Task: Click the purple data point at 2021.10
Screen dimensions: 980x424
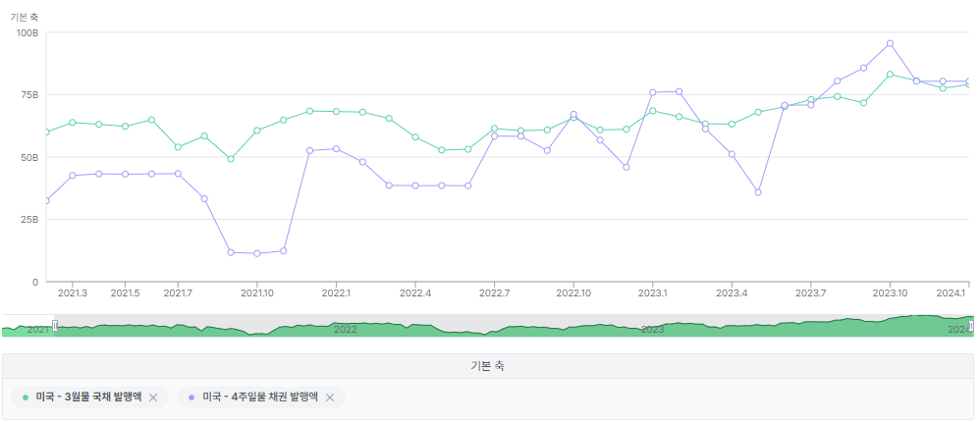Action: (257, 253)
